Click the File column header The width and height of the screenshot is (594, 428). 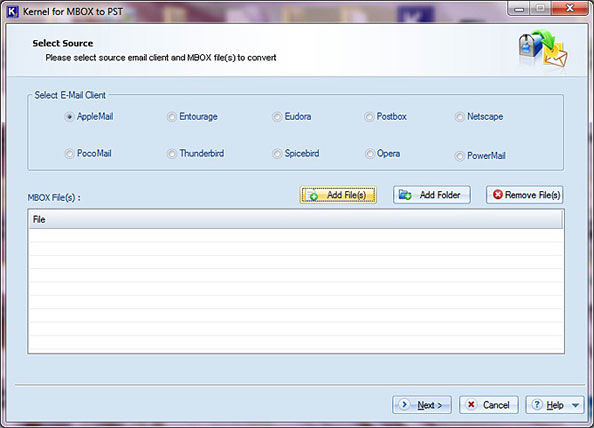pos(295,220)
